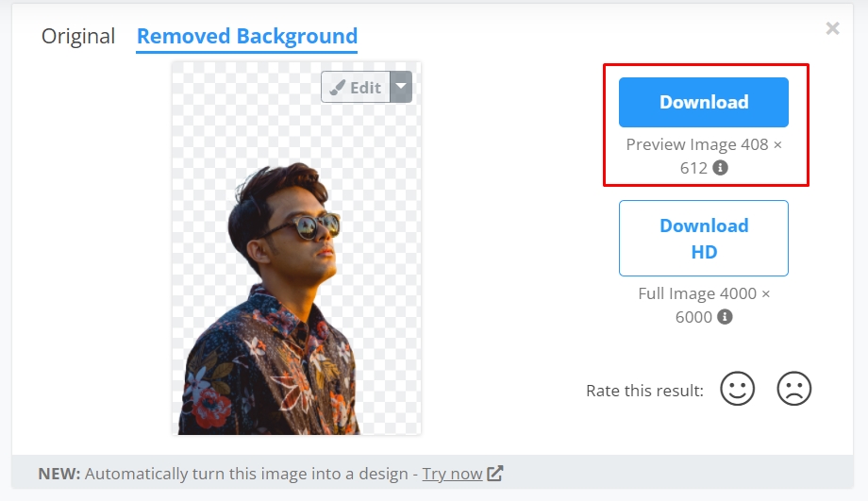This screenshot has height=501, width=868.
Task: Click the blue Download button
Action: coord(704,103)
